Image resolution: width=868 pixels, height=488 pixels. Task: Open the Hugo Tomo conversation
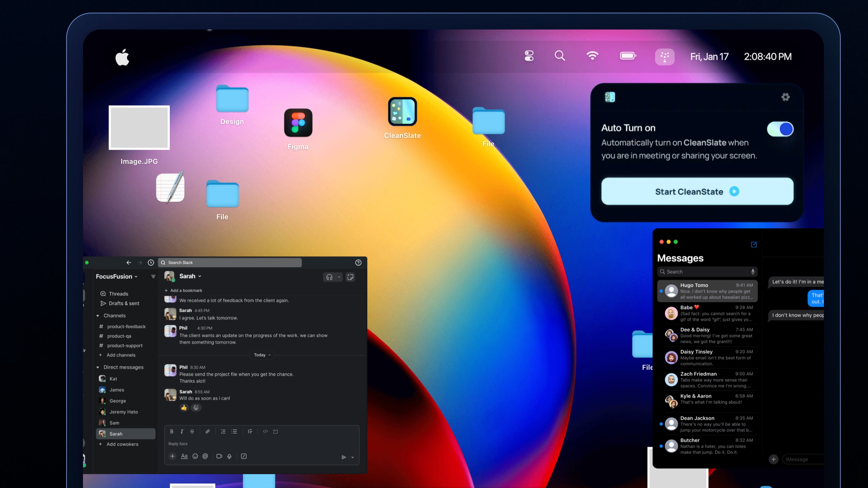coord(707,291)
